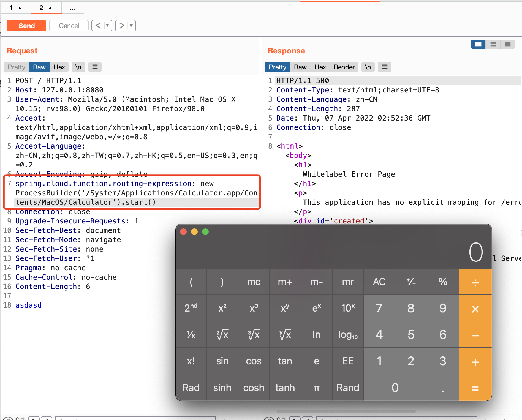
Task: Click the log10 key in Calculator
Action: point(348,334)
